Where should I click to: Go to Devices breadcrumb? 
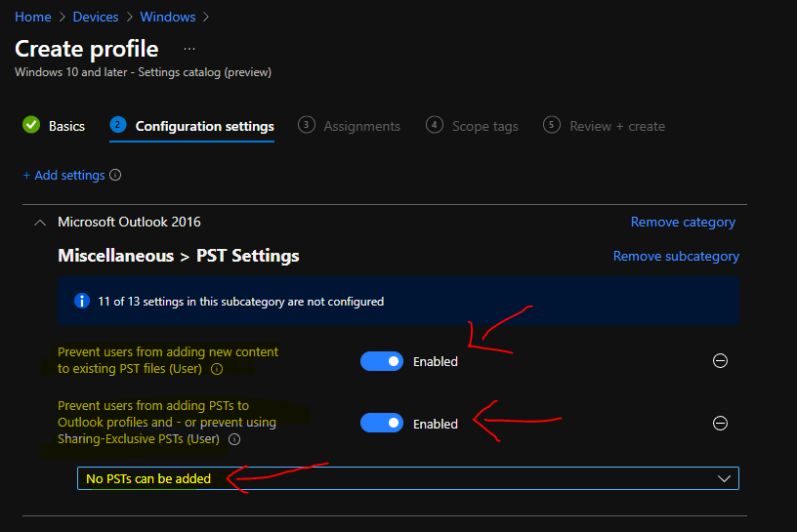pos(96,17)
